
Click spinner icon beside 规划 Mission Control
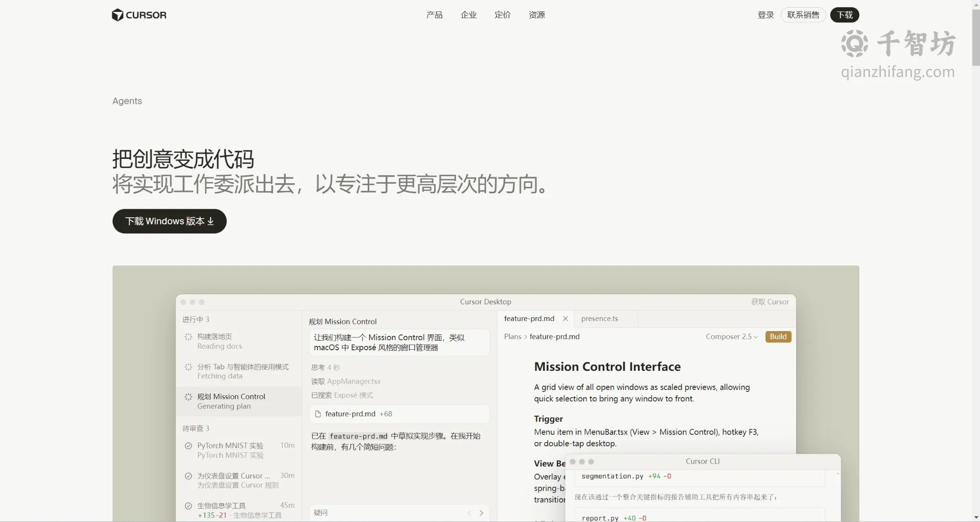(189, 397)
